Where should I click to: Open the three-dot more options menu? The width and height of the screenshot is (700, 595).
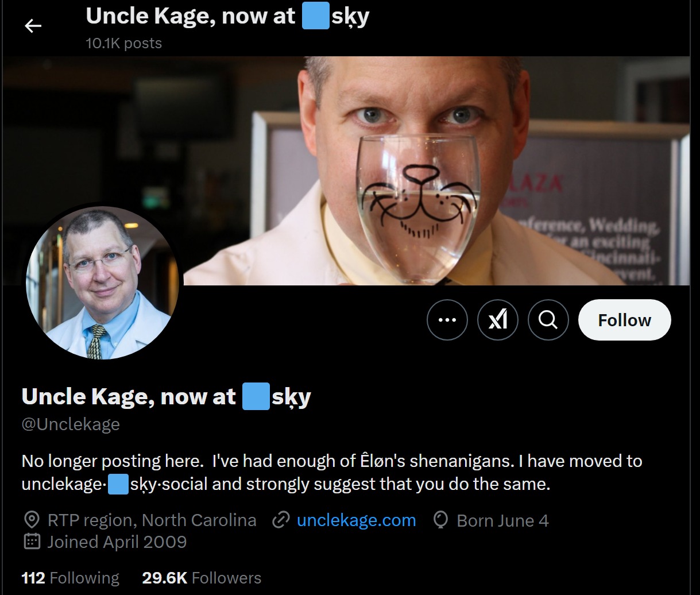click(x=447, y=320)
